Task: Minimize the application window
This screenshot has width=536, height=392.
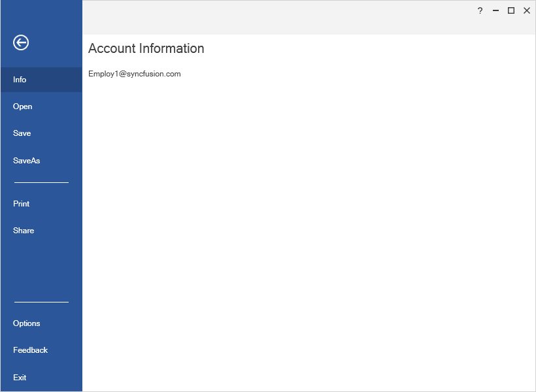Action: [495, 11]
